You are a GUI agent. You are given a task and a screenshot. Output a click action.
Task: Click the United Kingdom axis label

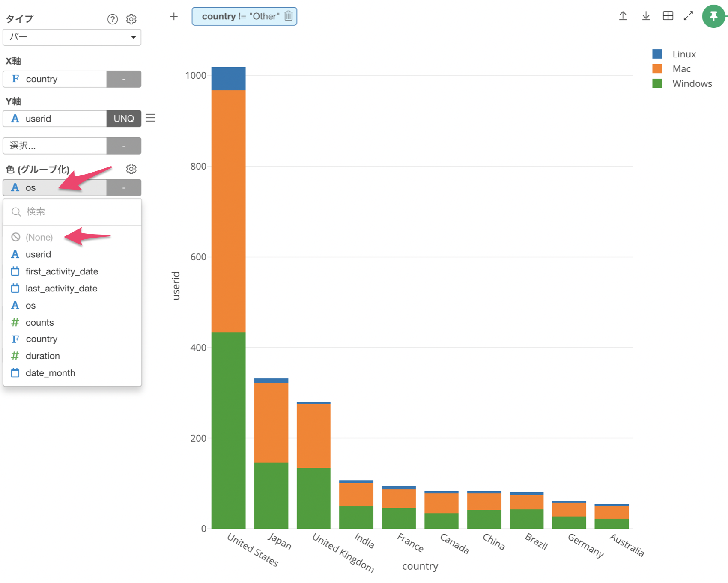coord(343,553)
